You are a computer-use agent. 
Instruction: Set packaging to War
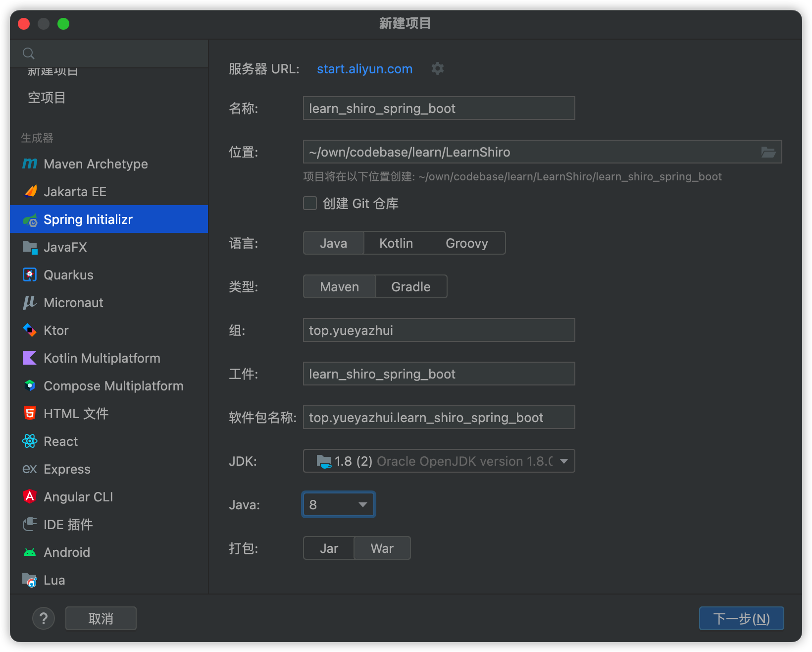[382, 548]
